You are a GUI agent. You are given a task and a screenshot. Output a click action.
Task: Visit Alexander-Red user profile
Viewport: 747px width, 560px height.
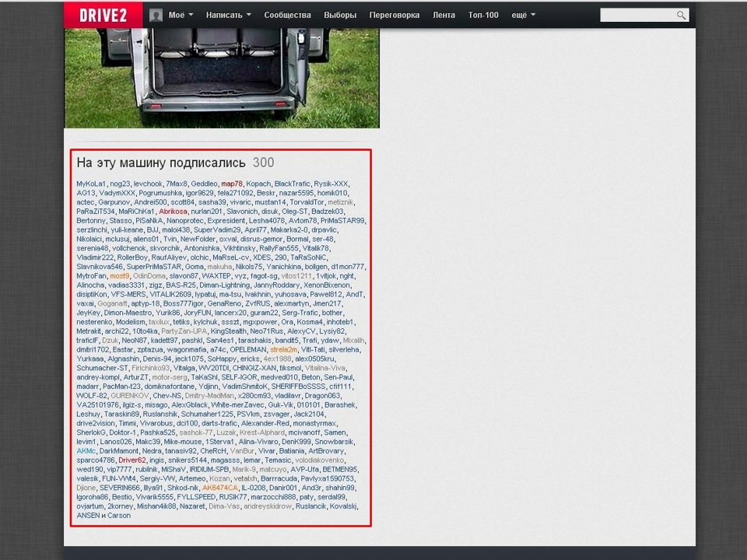[x=265, y=423]
